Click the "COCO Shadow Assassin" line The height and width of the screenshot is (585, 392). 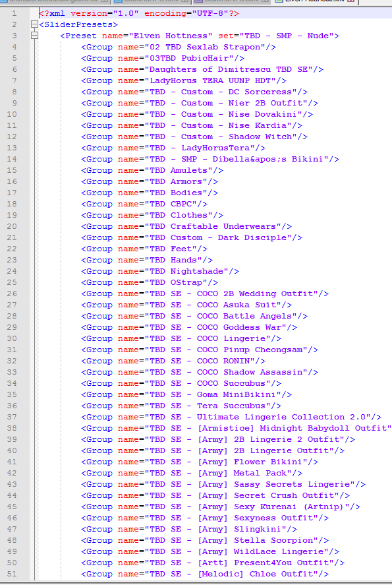tap(200, 371)
